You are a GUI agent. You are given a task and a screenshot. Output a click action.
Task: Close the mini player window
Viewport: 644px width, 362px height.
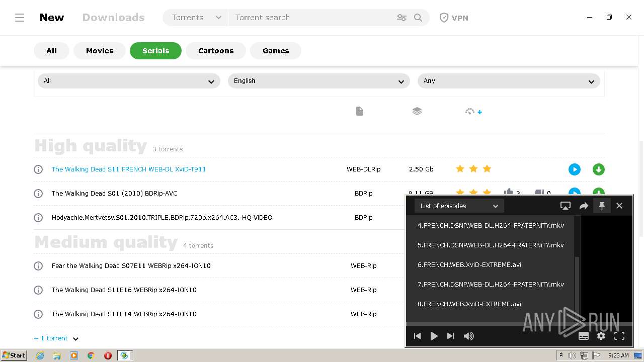pos(619,206)
